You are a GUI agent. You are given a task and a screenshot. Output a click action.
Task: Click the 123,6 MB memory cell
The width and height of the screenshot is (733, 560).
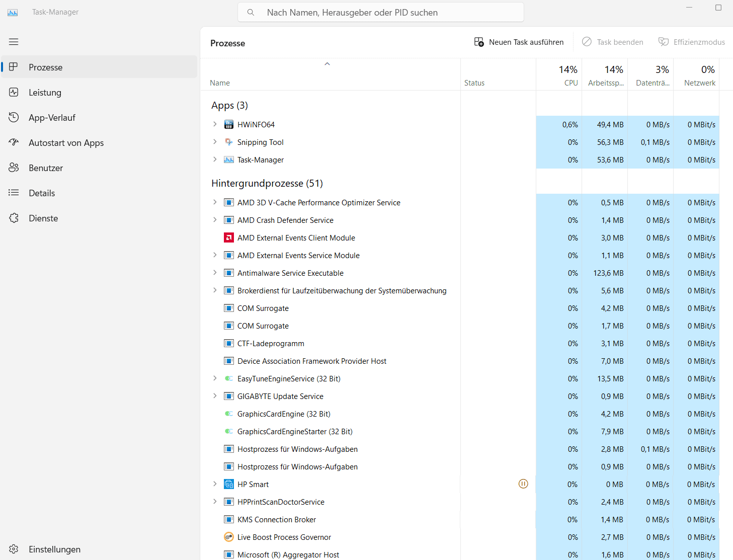(605, 273)
